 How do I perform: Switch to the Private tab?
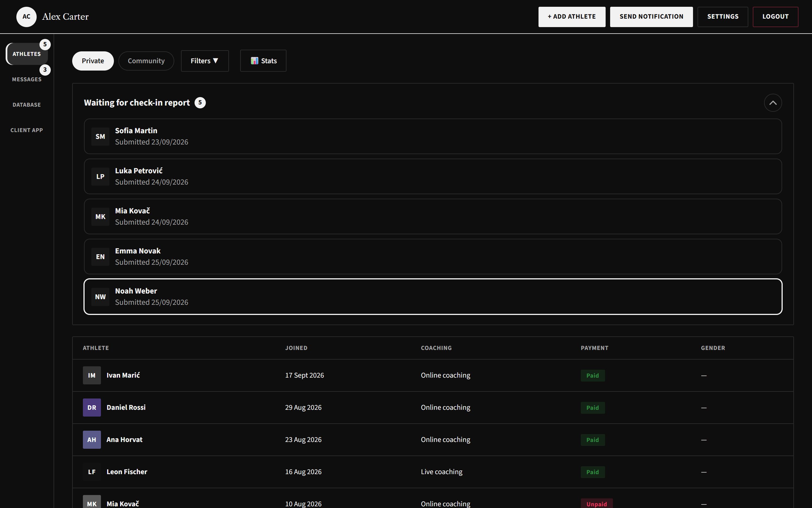[x=93, y=61]
